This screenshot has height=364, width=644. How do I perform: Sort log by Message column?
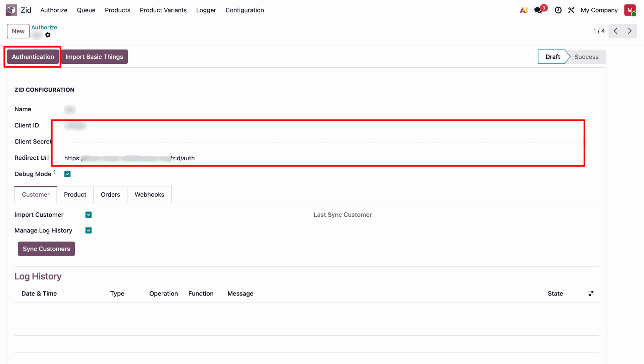pos(240,294)
